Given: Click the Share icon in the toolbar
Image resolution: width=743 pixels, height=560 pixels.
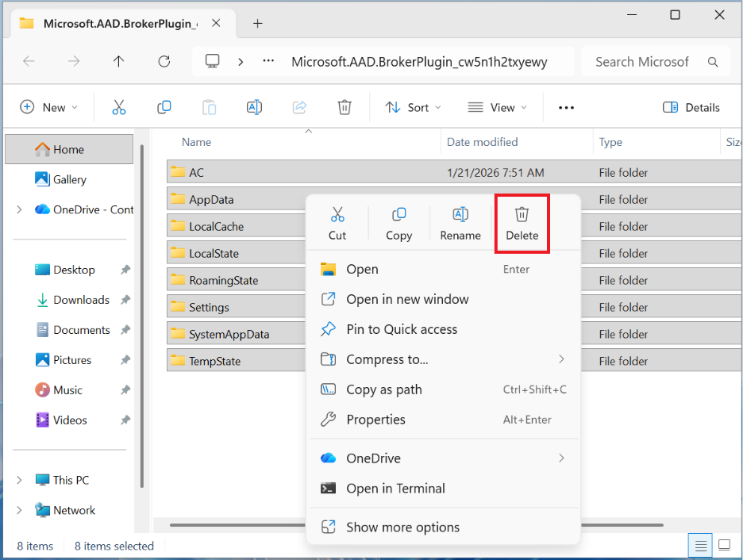Looking at the screenshot, I should (299, 107).
